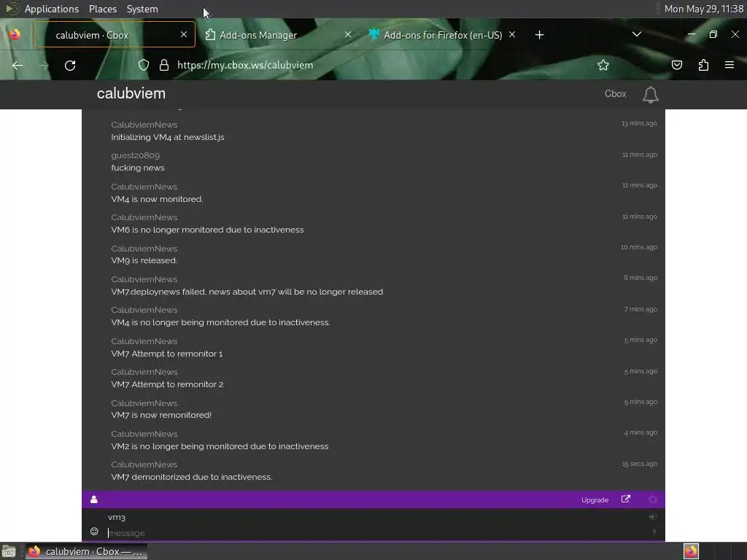
Task: Open the emoji smiley picker
Action: pyautogui.click(x=94, y=532)
